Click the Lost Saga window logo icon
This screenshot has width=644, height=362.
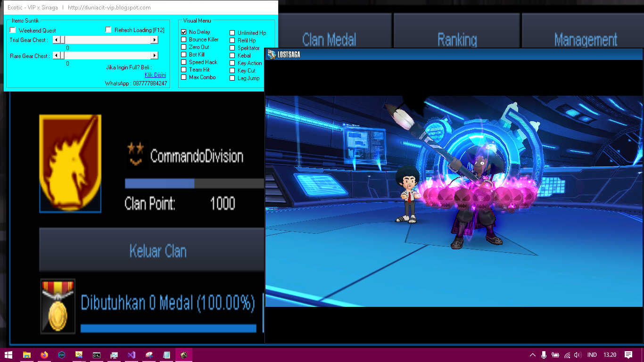click(272, 54)
